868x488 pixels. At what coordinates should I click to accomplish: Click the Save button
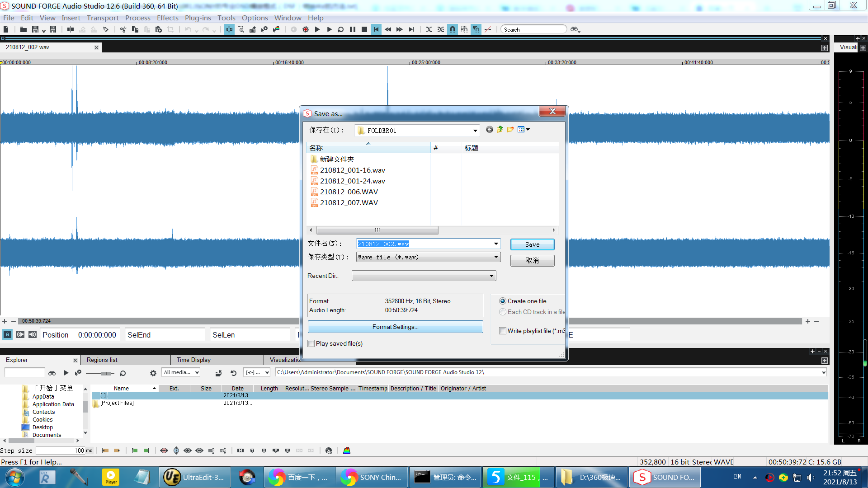tap(532, 244)
